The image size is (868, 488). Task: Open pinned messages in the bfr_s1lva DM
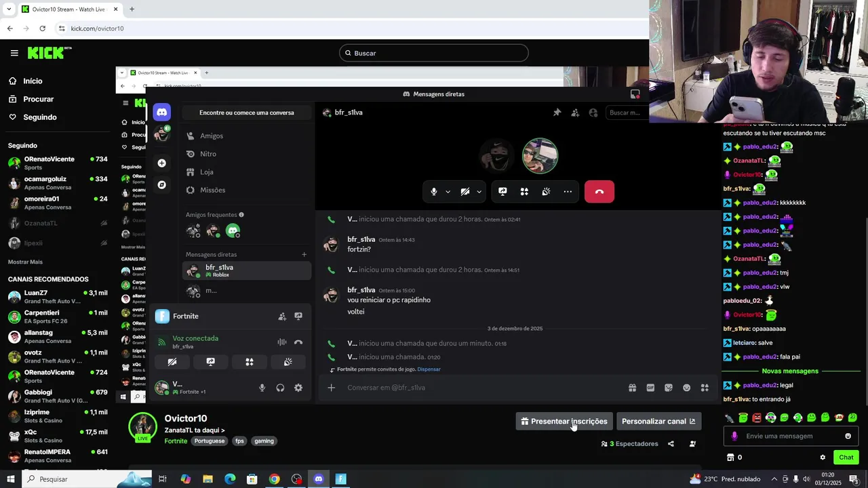[x=557, y=113]
